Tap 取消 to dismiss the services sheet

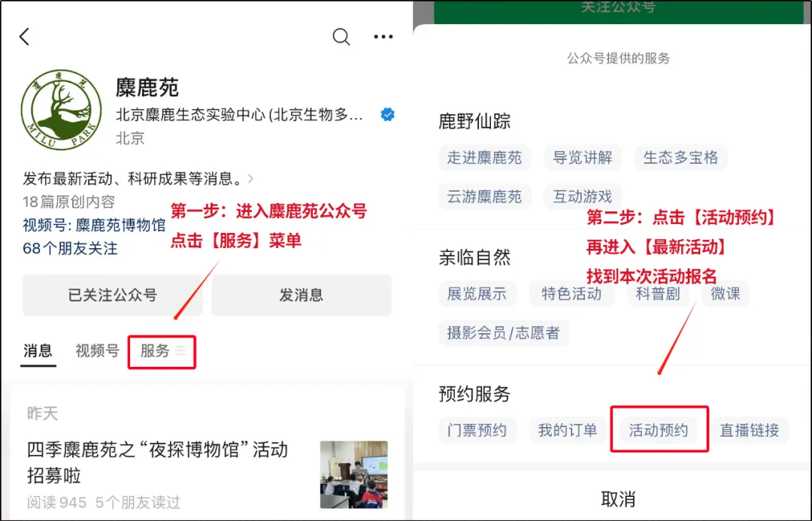coord(618,498)
